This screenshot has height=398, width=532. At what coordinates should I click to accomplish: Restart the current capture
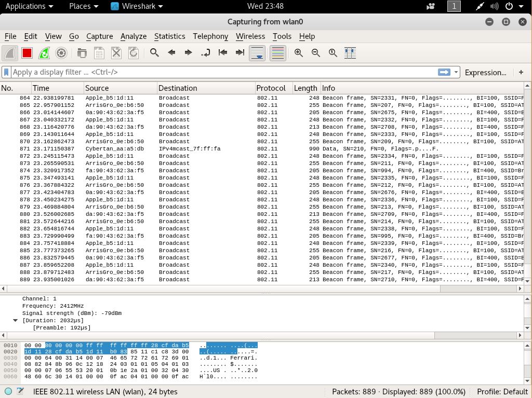(44, 53)
